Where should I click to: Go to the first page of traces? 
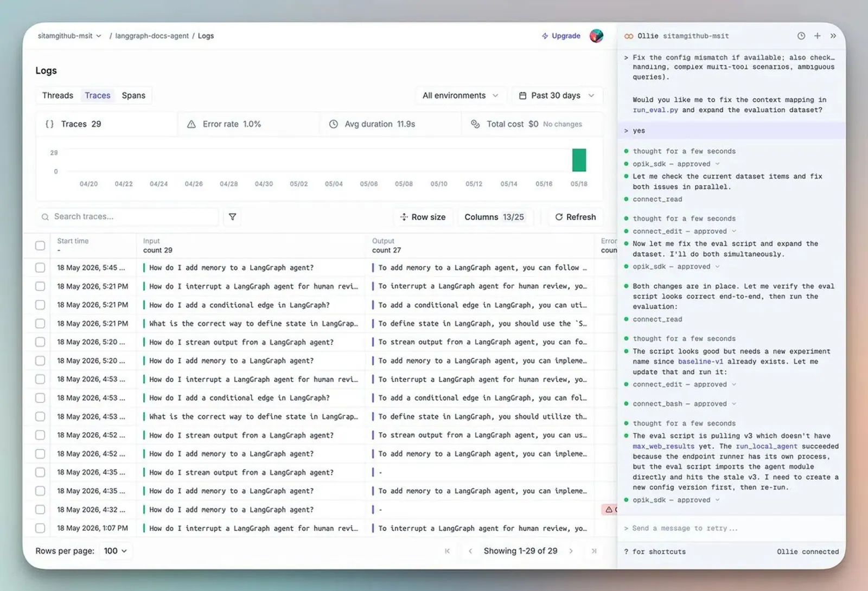point(448,551)
